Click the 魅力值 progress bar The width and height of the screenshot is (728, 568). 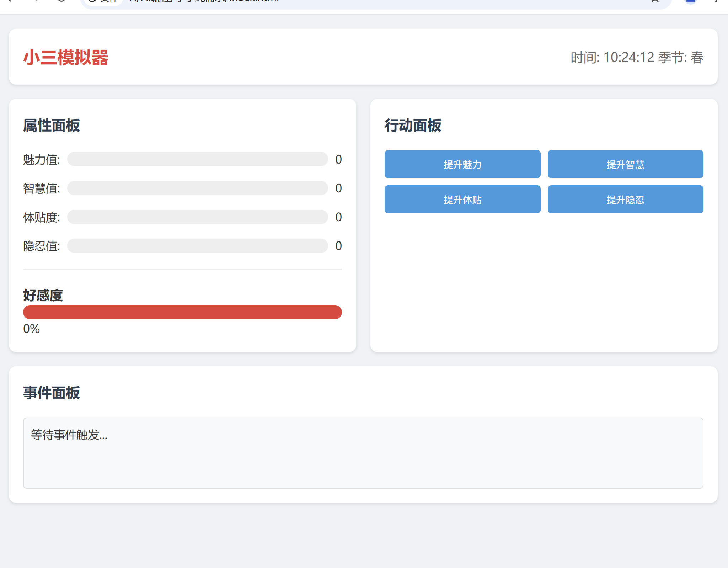pyautogui.click(x=197, y=159)
